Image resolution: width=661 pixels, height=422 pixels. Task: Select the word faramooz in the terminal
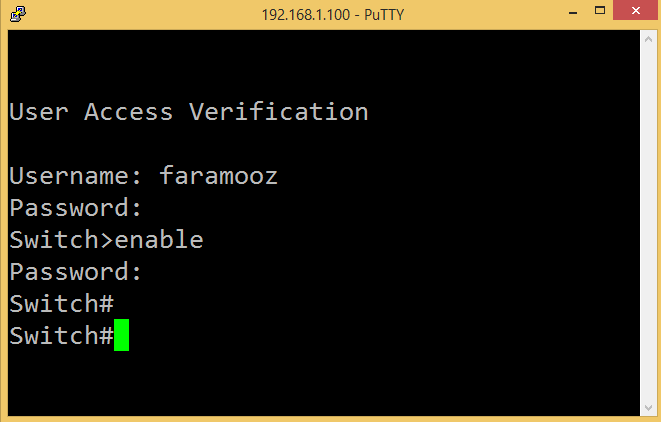tap(218, 175)
